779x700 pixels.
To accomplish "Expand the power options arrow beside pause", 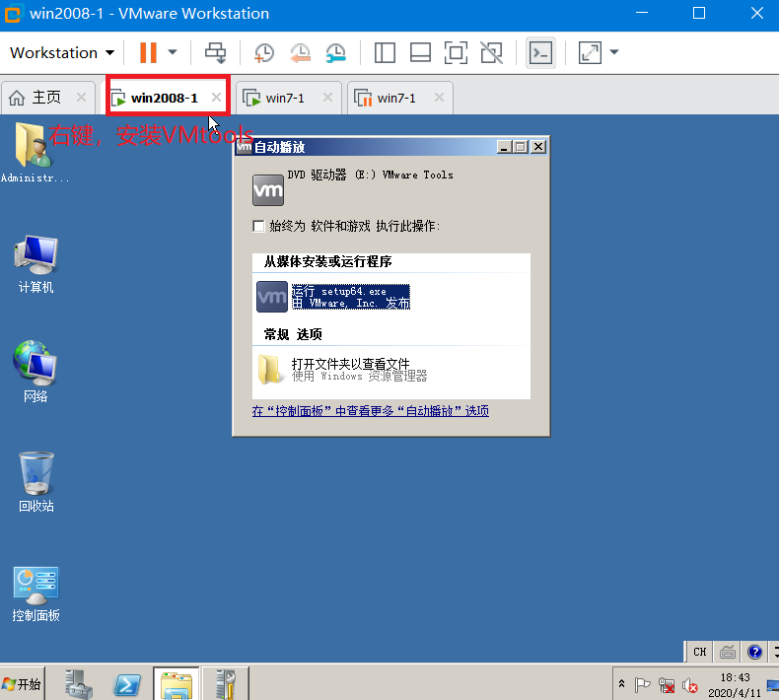I will [173, 52].
